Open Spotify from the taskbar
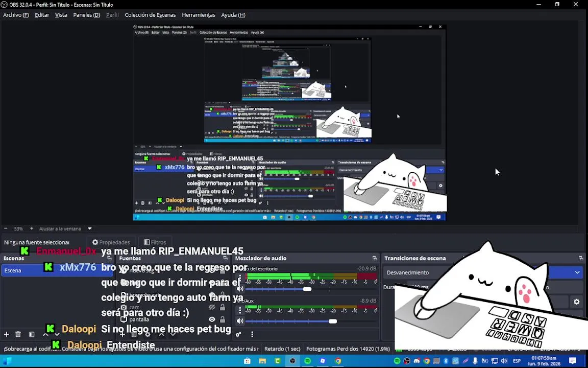Screen dimensions: 588x368 pyautogui.click(x=307, y=361)
